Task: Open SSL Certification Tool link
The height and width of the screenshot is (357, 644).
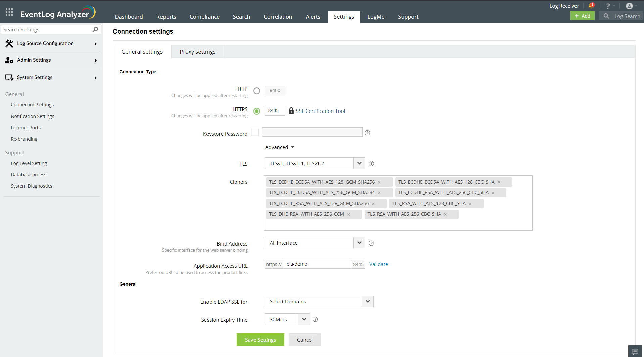Action: tap(320, 111)
